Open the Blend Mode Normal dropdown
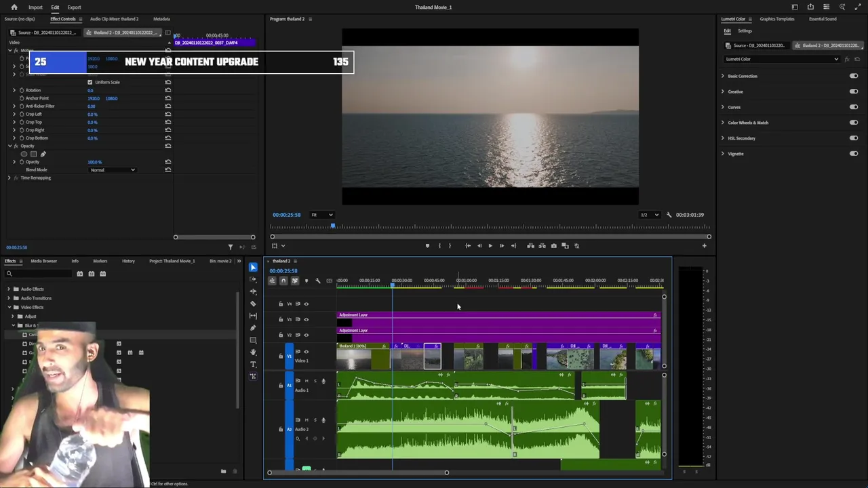The width and height of the screenshot is (868, 488). [113, 170]
